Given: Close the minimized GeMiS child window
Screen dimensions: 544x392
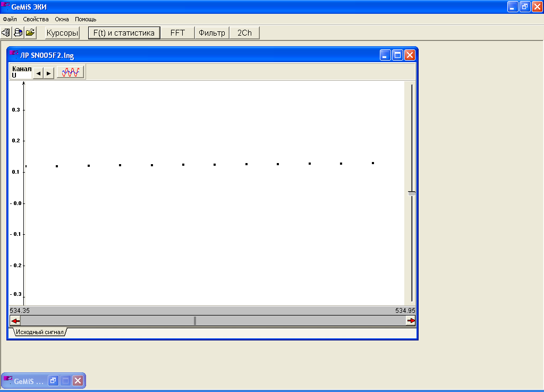Looking at the screenshot, I should coord(78,380).
